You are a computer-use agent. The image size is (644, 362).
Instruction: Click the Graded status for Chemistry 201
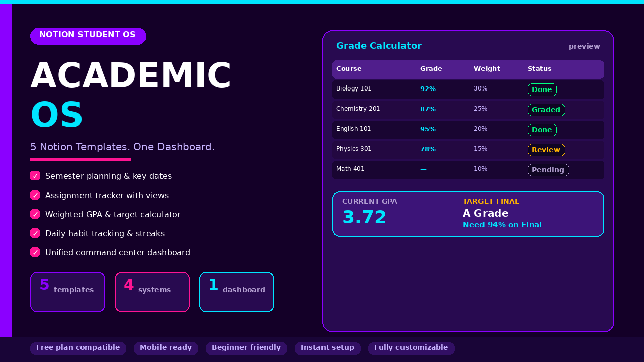pyautogui.click(x=546, y=110)
